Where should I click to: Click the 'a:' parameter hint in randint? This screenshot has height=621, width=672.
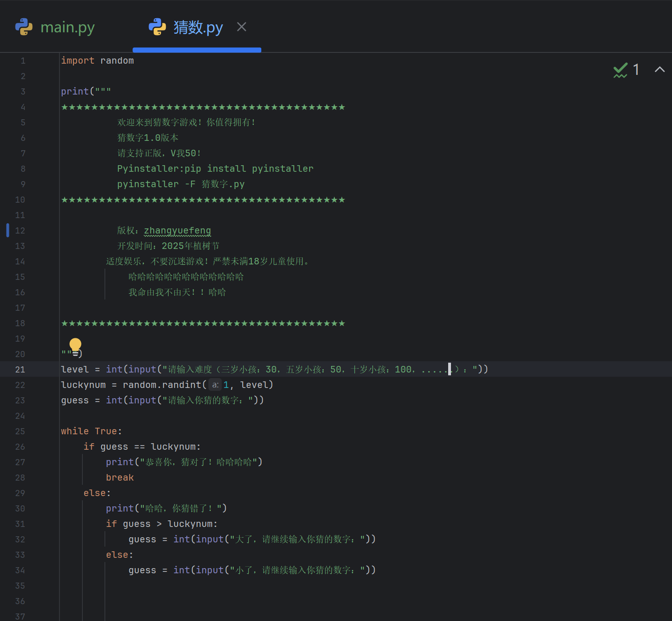pyautogui.click(x=215, y=385)
